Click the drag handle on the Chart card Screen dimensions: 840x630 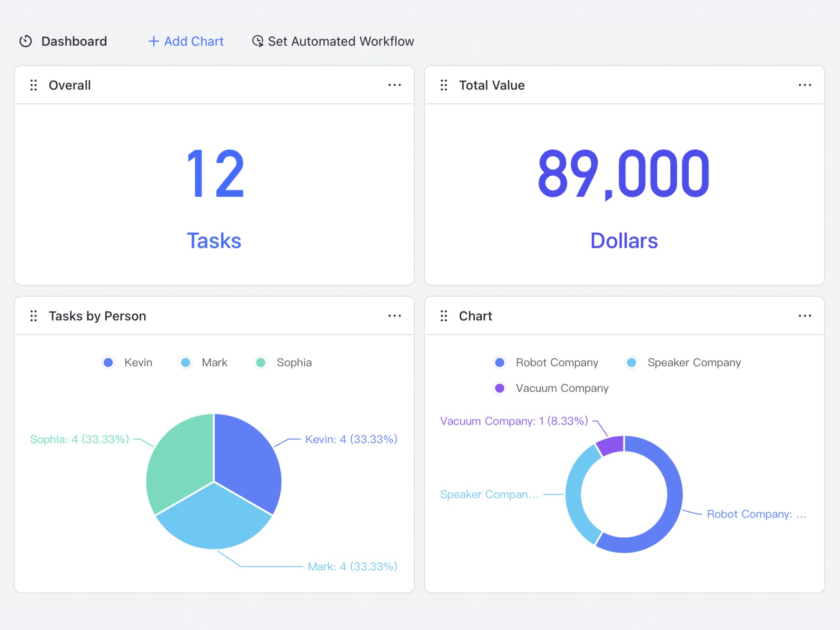point(445,316)
